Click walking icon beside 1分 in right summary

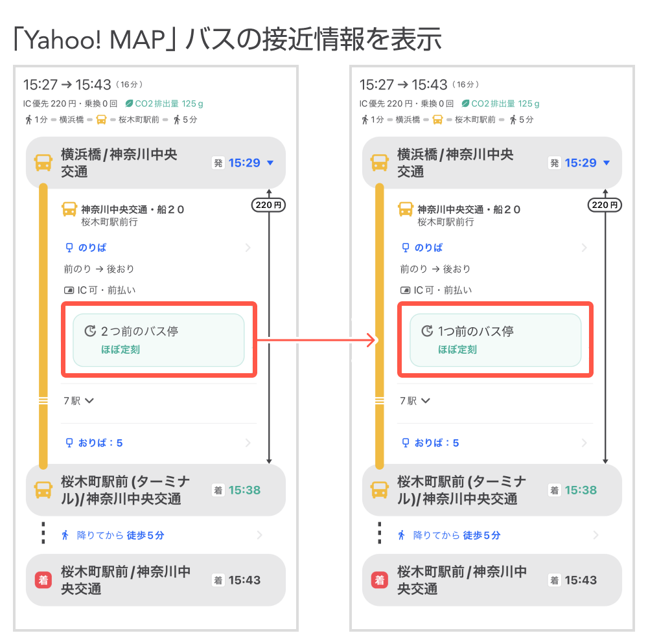(365, 120)
